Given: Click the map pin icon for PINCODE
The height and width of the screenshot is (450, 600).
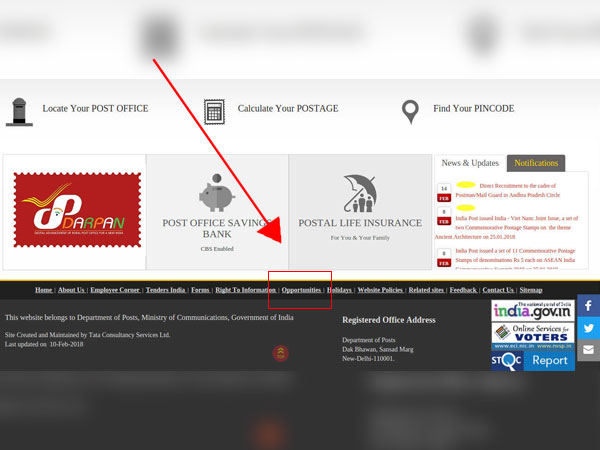Looking at the screenshot, I should tap(410, 112).
